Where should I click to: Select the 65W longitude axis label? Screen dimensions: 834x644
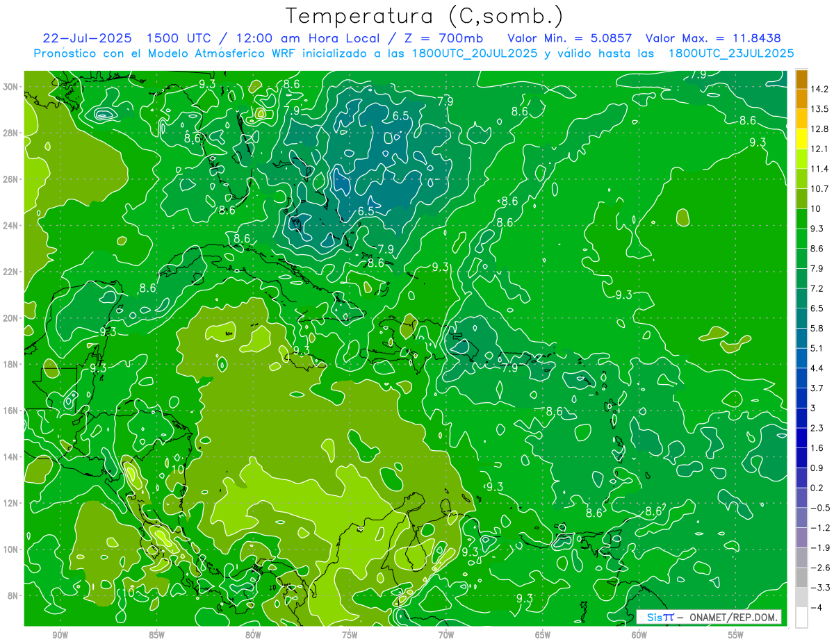[543, 635]
